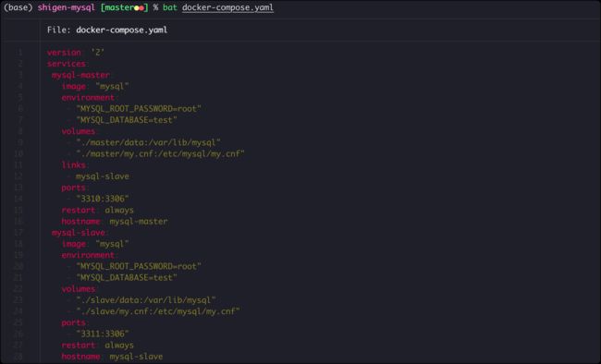
Task: Click the File: docker-compose.yaml header
Action: click(107, 30)
